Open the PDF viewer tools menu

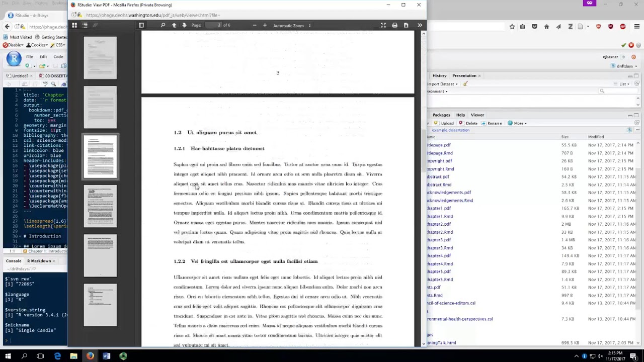click(420, 25)
